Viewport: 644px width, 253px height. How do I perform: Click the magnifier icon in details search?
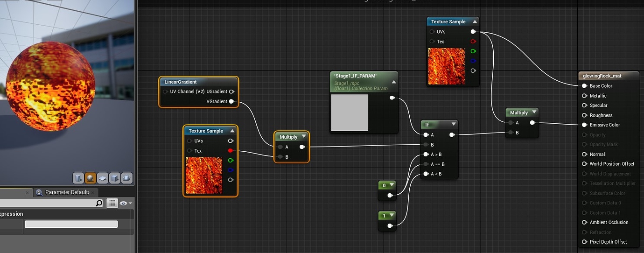tap(99, 203)
